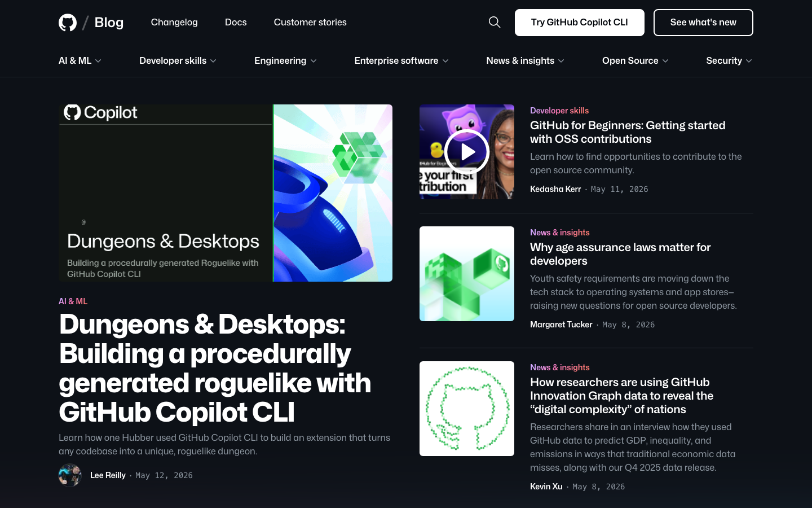Click the 'Researchers share in an interview' summary
The width and height of the screenshot is (812, 508).
pyautogui.click(x=633, y=447)
